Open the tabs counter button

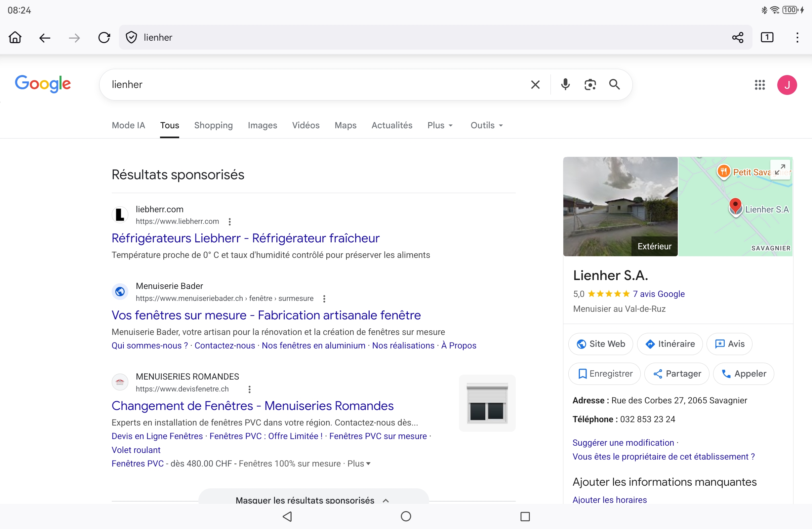click(767, 37)
